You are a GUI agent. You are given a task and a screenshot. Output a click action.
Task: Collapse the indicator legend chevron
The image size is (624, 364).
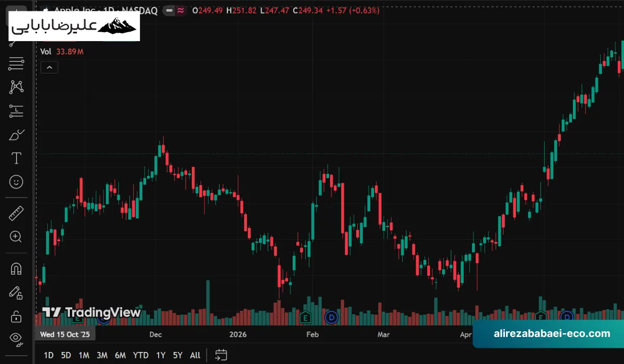click(49, 67)
